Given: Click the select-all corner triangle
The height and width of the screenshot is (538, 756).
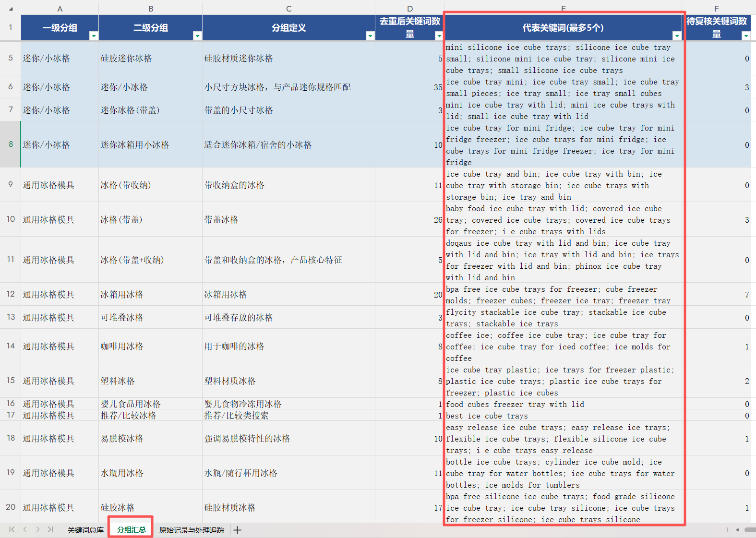Looking at the screenshot, I should point(11,9).
